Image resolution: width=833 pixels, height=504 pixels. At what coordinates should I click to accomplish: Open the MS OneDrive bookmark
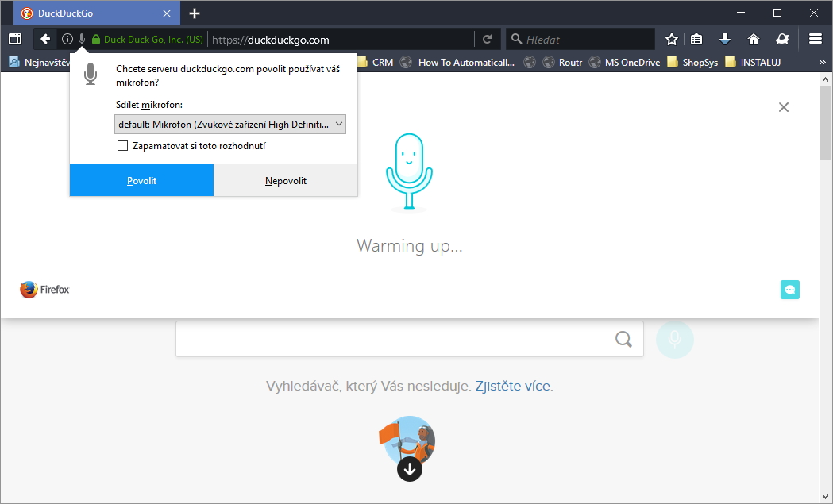625,62
